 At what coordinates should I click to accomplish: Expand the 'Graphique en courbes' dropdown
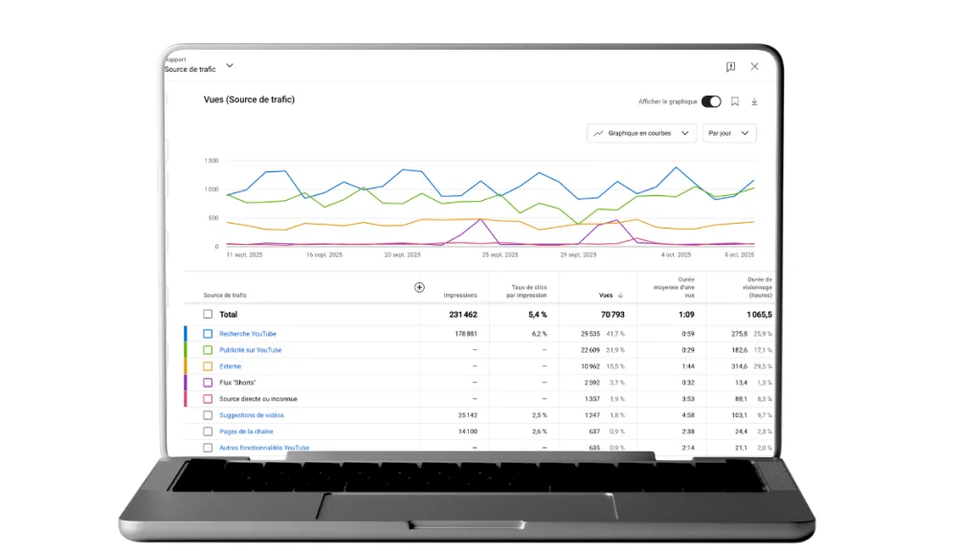pos(641,134)
